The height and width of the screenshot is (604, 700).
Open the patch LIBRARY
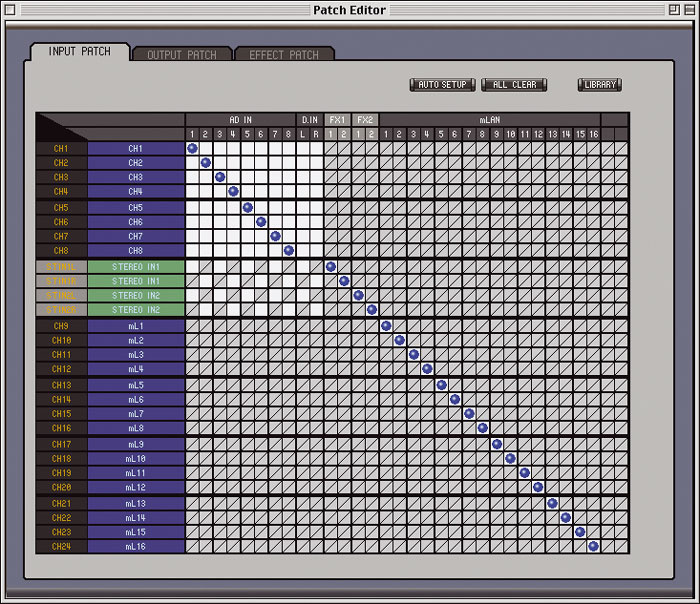click(x=599, y=85)
